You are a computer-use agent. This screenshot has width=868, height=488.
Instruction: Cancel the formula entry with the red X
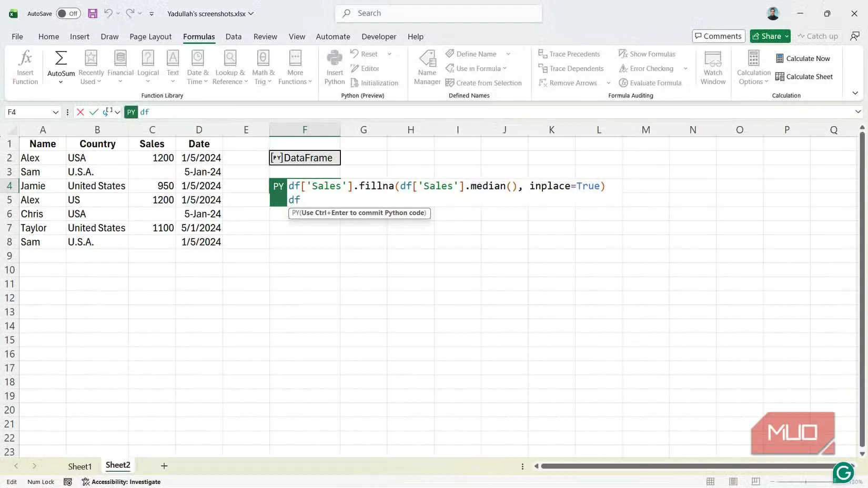(80, 112)
